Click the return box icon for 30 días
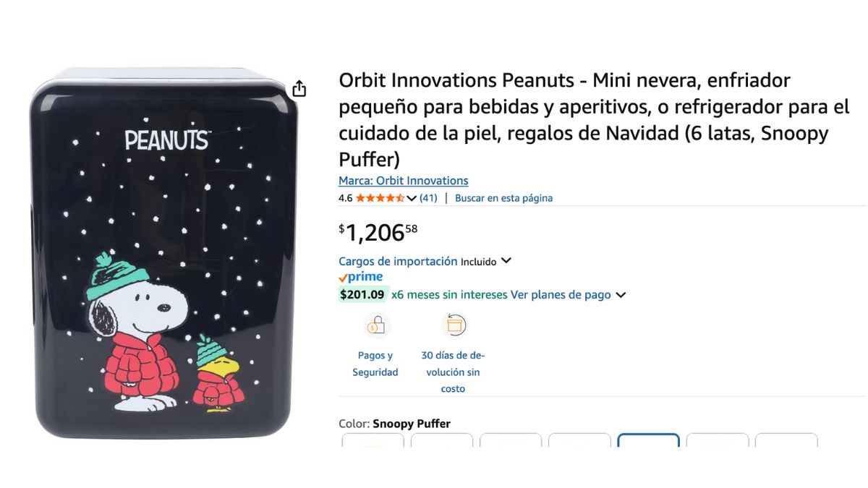This screenshot has width=868, height=488. pyautogui.click(x=454, y=325)
